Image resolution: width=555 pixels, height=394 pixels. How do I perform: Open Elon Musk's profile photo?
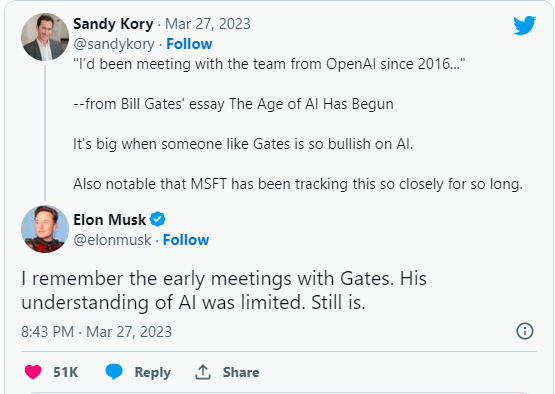45,229
